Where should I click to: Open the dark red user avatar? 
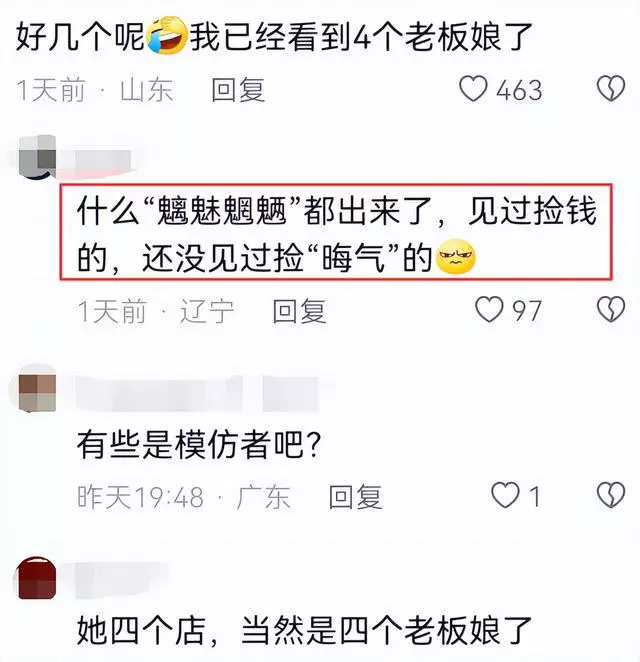pyautogui.click(x=36, y=578)
